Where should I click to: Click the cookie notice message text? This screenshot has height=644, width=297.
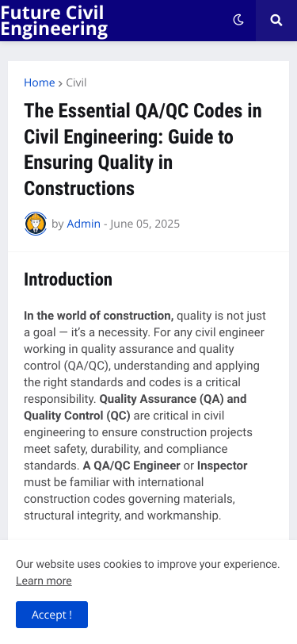[147, 565]
